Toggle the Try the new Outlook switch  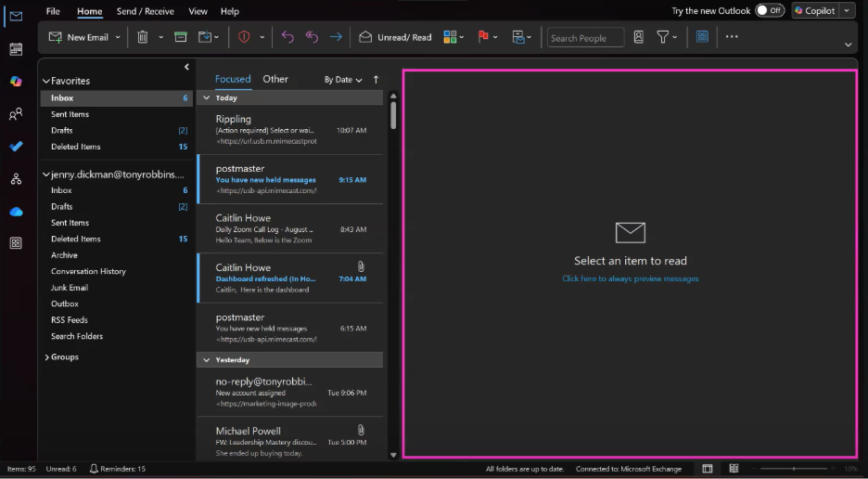pyautogui.click(x=770, y=10)
